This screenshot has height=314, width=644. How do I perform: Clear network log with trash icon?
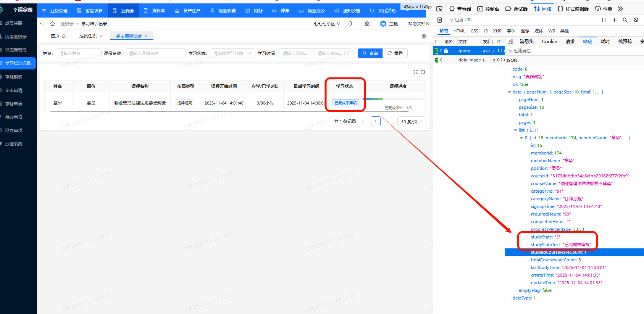439,20
